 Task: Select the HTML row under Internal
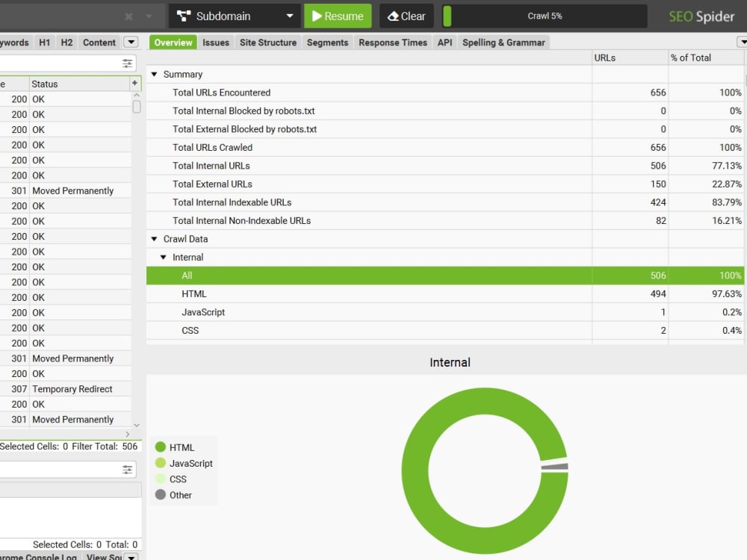click(445, 293)
